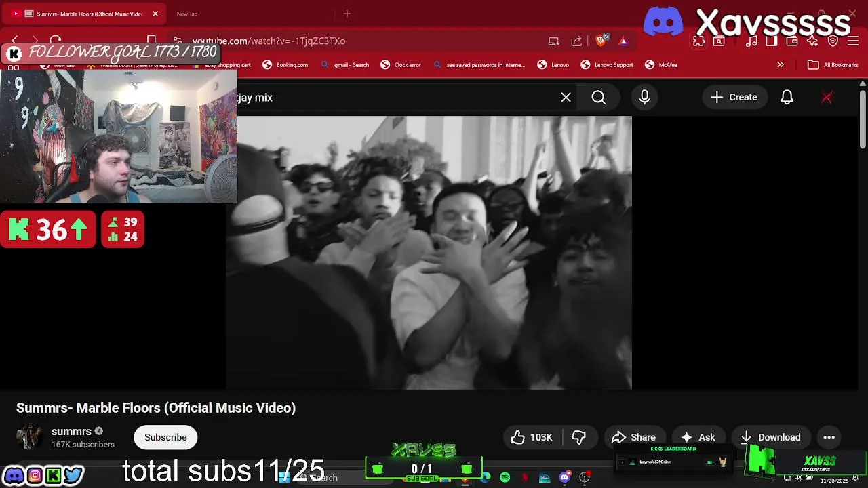The image size is (868, 488).
Task: Click the Brave Rewards triangle icon
Action: click(x=623, y=41)
